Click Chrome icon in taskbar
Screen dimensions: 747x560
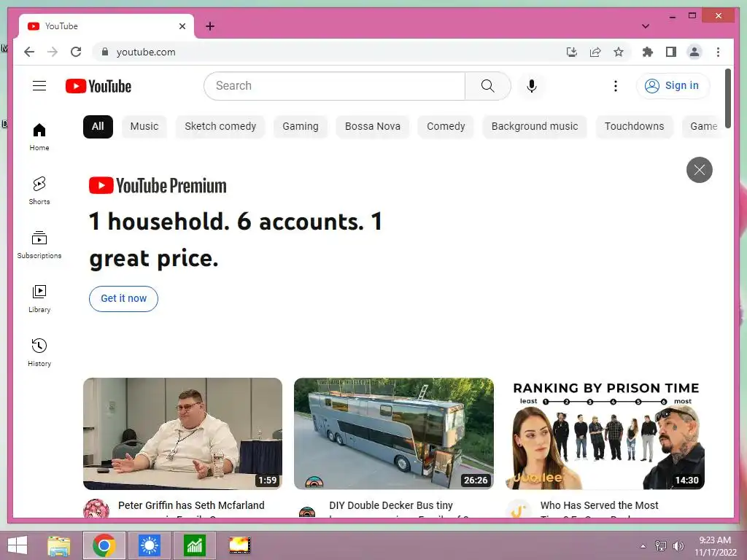104,545
